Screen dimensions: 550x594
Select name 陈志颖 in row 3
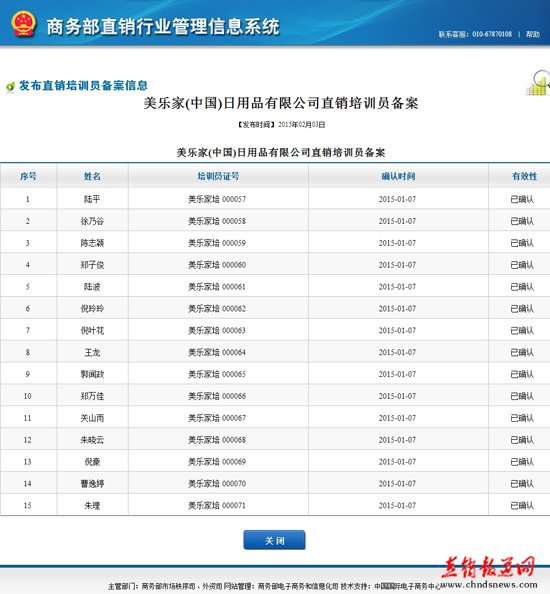tap(92, 243)
